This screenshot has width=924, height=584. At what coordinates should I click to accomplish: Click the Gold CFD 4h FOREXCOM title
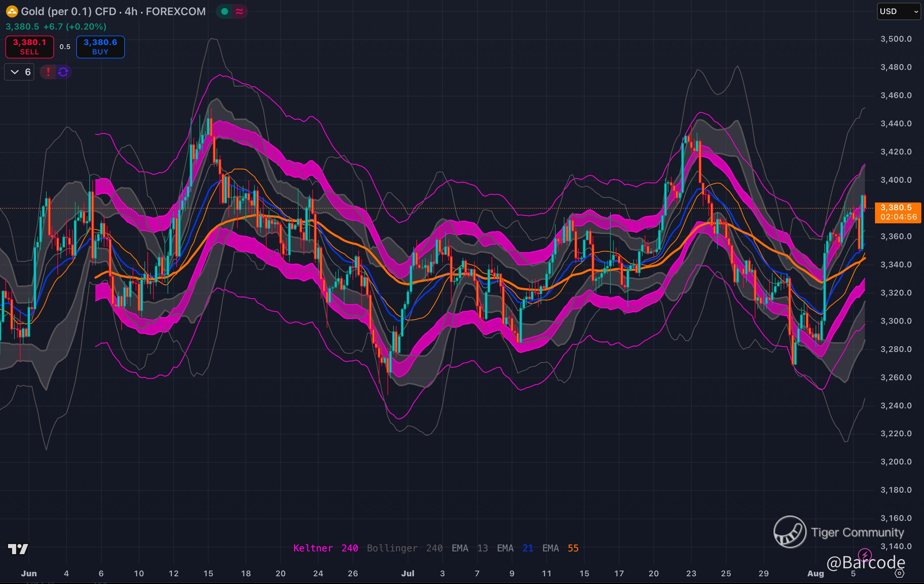[x=113, y=11]
